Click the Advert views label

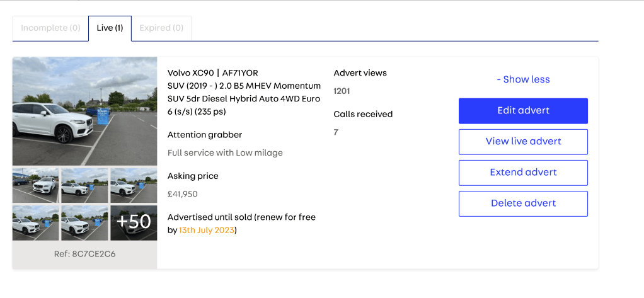tap(360, 73)
